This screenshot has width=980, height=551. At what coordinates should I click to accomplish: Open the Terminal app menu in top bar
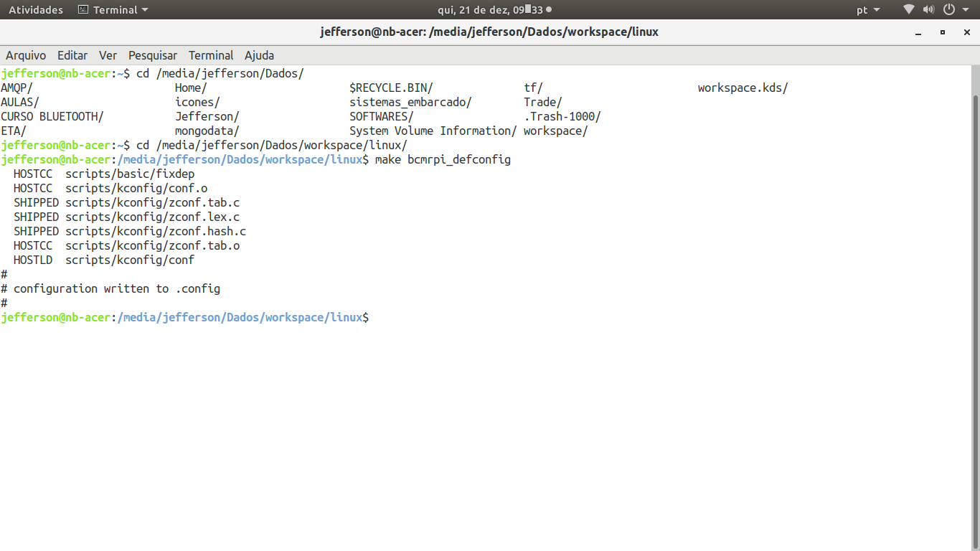pos(113,10)
